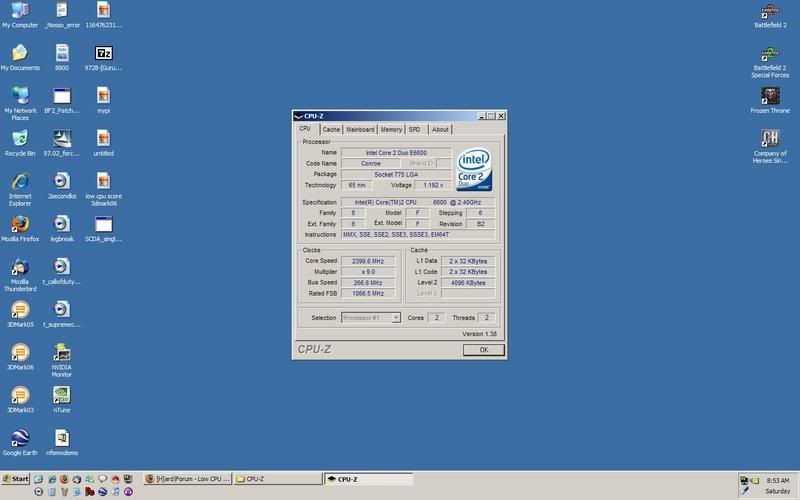Click the Voltage 1.192 v value

coord(433,185)
